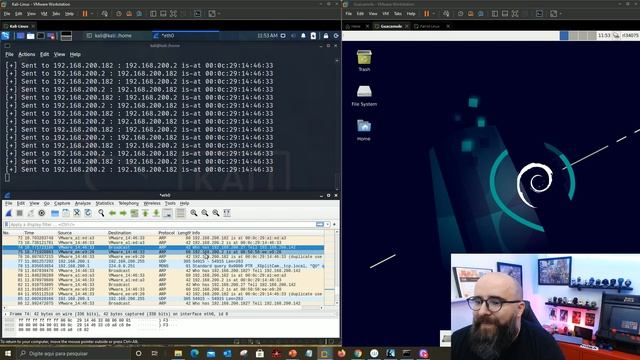Click the terminal launcher icon in the Kali panel
Screen dimensions: 640x360
click(x=41, y=36)
